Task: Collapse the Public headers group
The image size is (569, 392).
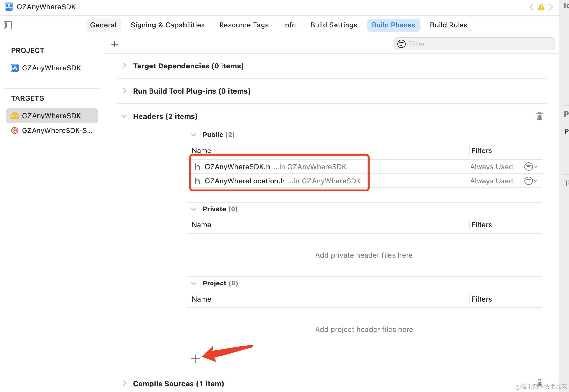Action: click(x=194, y=135)
